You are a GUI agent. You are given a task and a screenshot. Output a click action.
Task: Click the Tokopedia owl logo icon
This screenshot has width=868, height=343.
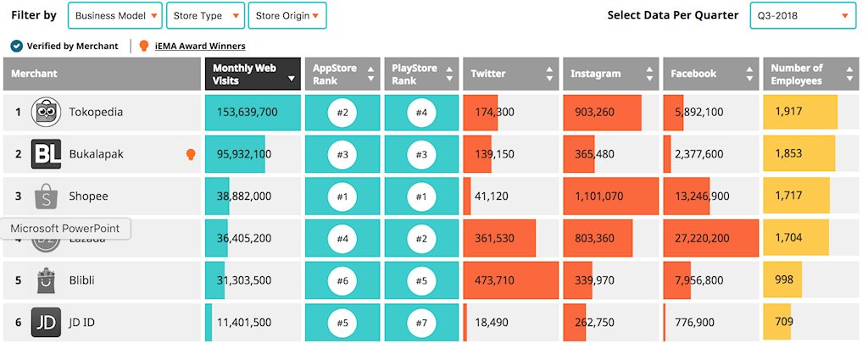45,113
